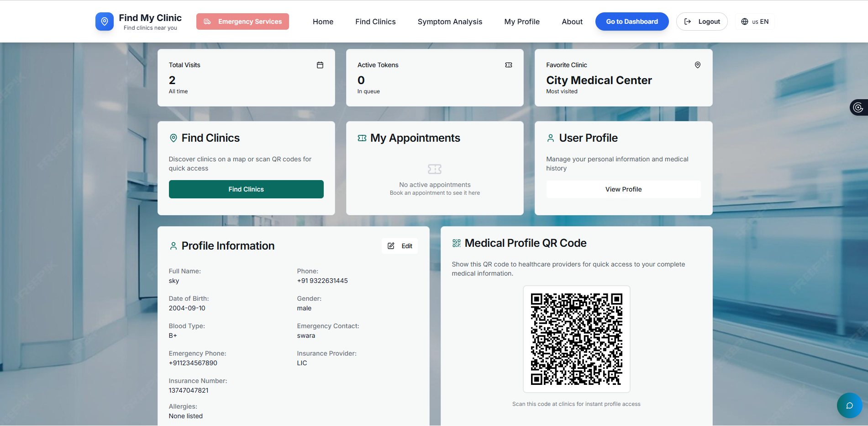Click the logout arrow icon

[688, 21]
